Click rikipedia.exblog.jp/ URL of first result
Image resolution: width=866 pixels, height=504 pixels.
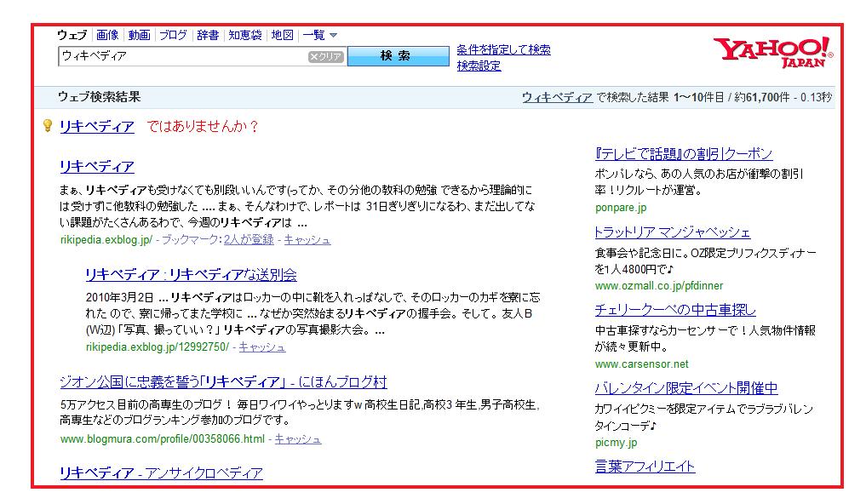pyautogui.click(x=106, y=239)
